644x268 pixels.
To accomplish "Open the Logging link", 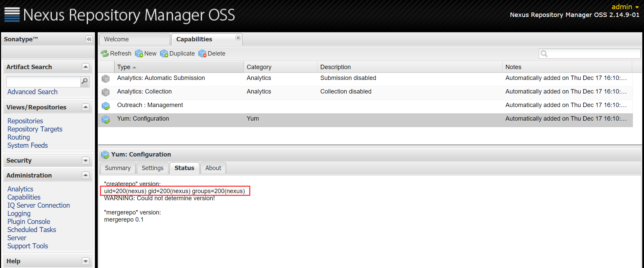I will click(19, 213).
